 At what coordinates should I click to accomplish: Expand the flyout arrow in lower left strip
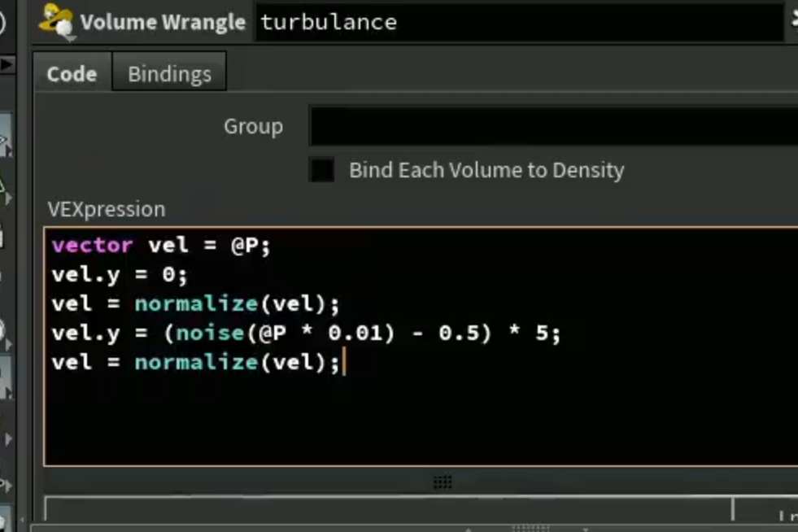[x=7, y=438]
